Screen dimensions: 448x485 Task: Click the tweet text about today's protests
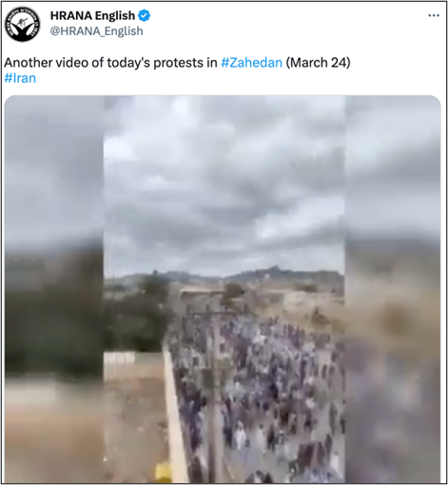click(x=177, y=63)
